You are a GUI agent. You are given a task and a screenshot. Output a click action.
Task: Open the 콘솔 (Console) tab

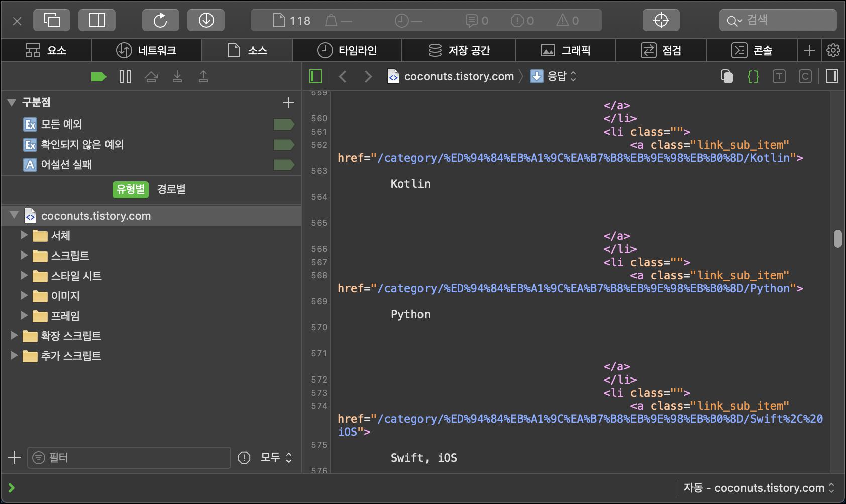[x=752, y=50]
